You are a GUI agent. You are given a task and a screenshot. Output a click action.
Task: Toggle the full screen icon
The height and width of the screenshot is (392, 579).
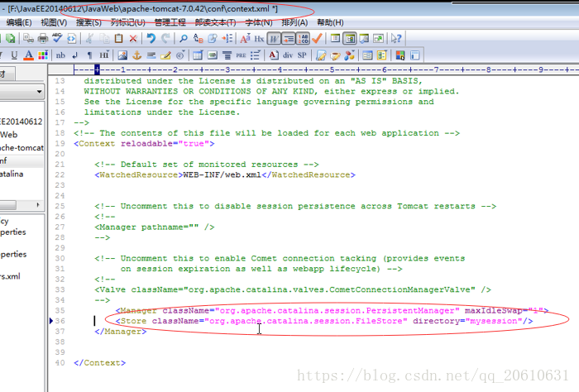(379, 38)
